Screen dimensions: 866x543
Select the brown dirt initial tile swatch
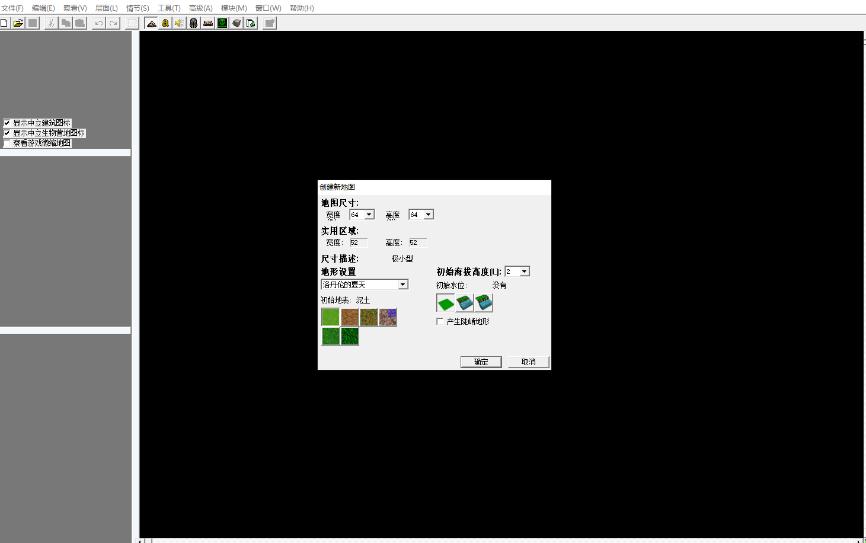click(x=350, y=317)
